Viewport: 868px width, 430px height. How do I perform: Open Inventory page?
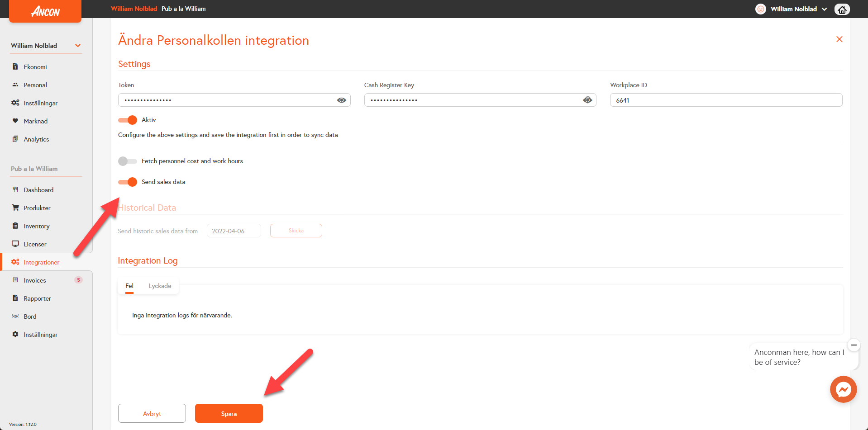tap(37, 226)
